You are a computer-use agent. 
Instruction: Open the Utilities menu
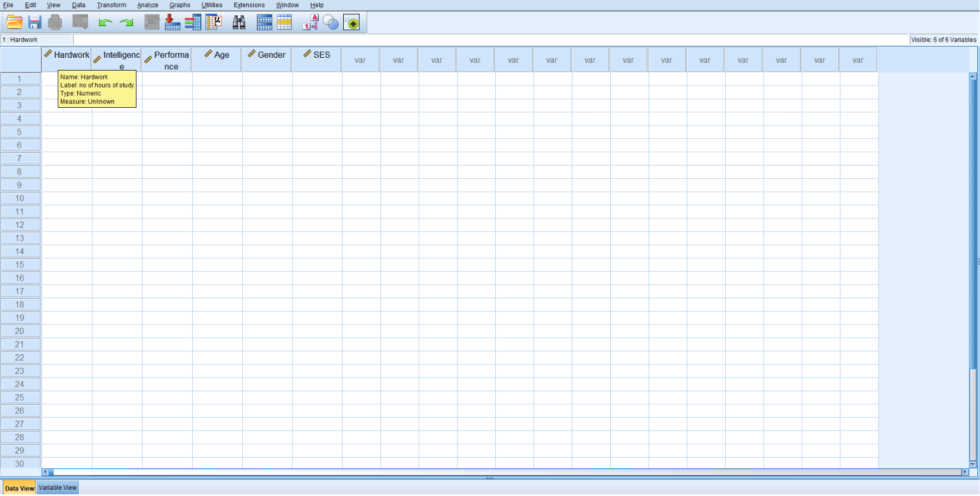click(x=212, y=5)
